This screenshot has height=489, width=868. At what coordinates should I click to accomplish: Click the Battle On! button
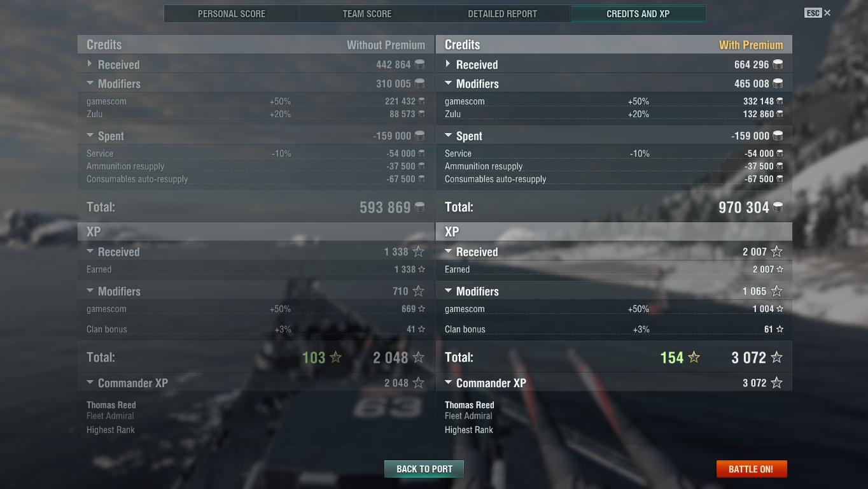(x=752, y=469)
